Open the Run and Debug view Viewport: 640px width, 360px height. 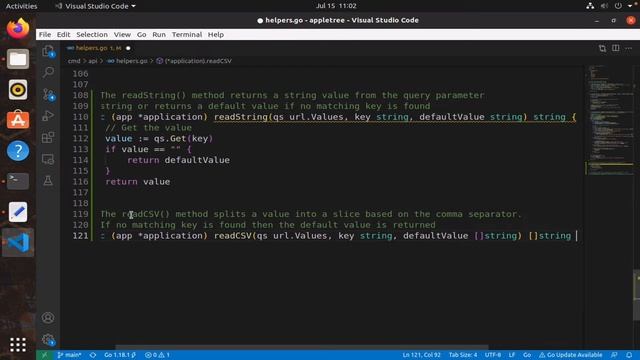tap(48, 116)
